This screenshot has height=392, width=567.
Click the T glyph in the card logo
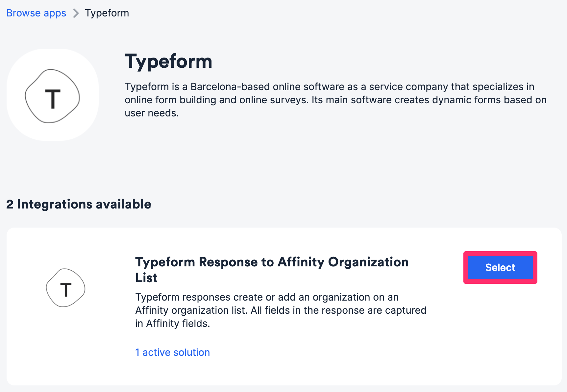point(66,290)
